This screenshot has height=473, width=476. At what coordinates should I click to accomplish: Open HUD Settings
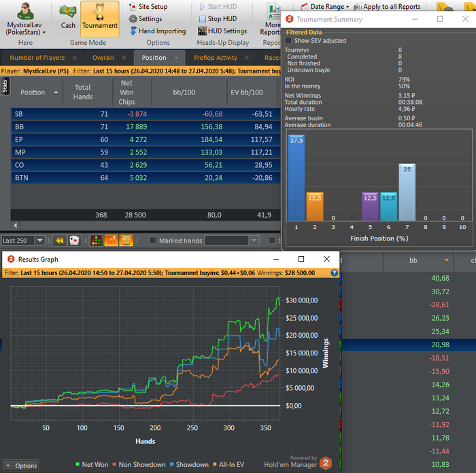[222, 31]
